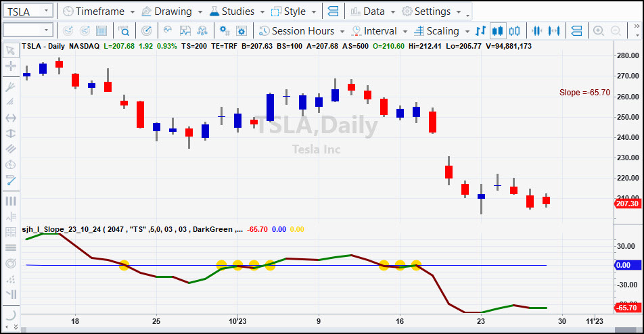Open the Studies menu
The height and width of the screenshot is (334, 644).
tap(237, 11)
